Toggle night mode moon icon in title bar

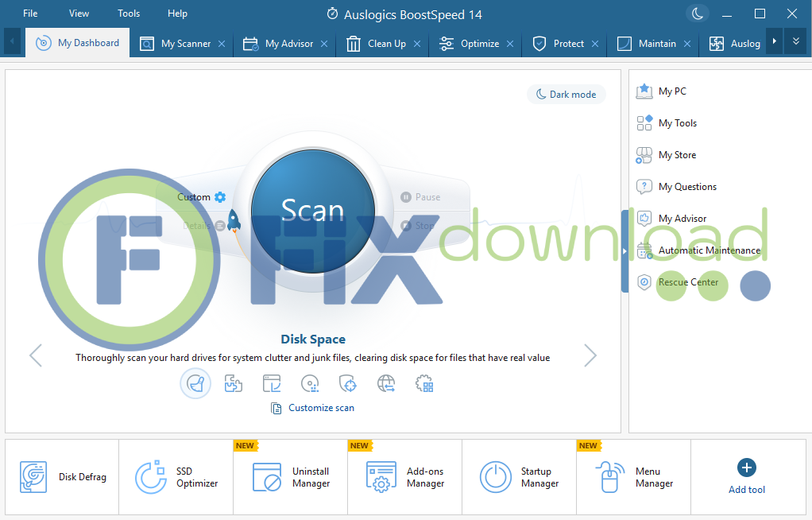[698, 14]
